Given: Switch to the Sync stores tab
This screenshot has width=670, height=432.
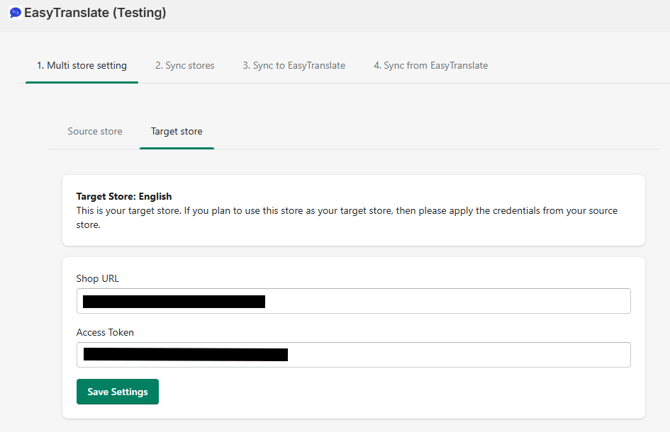Looking at the screenshot, I should pyautogui.click(x=184, y=66).
